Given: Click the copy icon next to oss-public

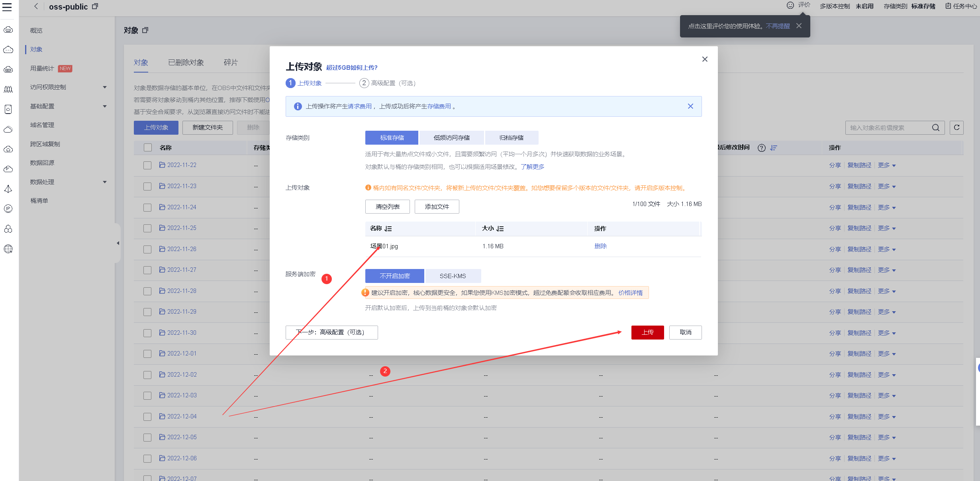Looking at the screenshot, I should [95, 6].
